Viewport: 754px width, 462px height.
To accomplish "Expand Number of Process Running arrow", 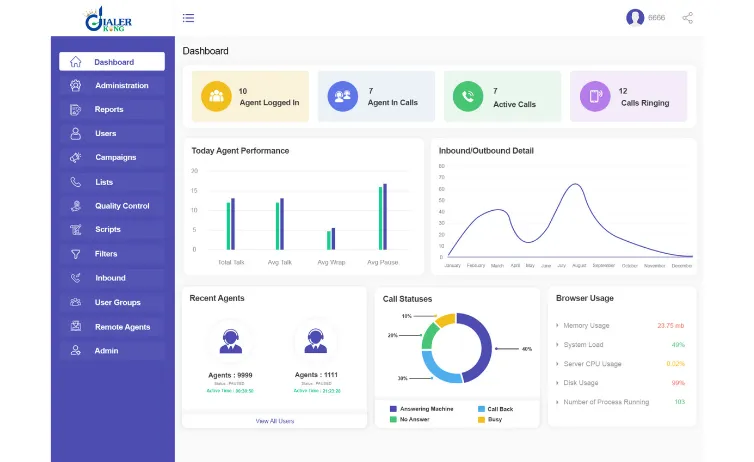I will click(x=557, y=402).
